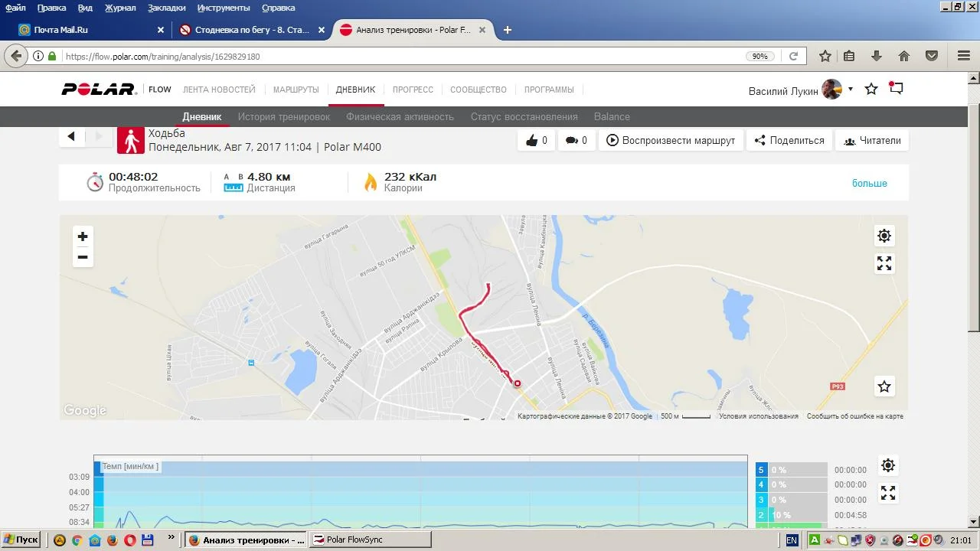Open ПРОГРАММЫ in Polar navigation
This screenshot has height=551, width=980.
pos(549,90)
